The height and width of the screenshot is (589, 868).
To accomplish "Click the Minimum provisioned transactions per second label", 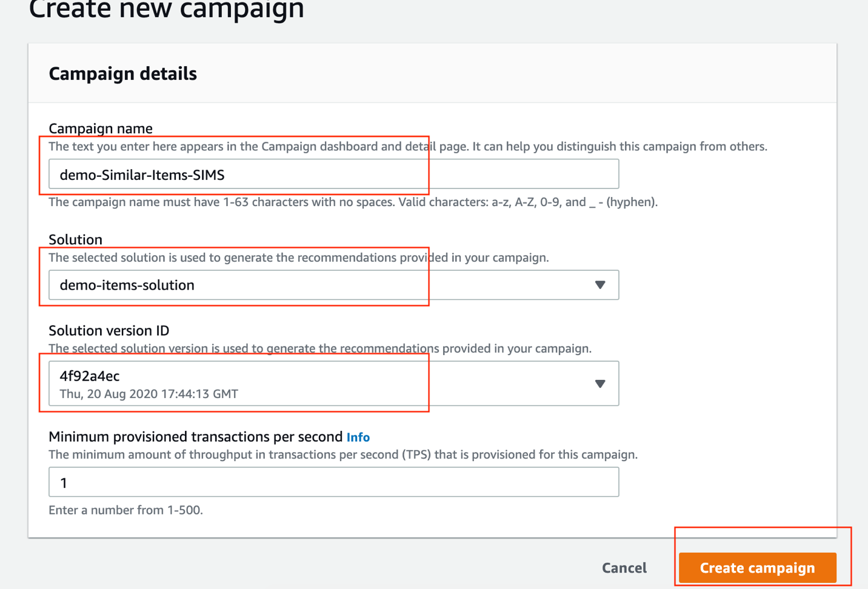I will tap(196, 437).
